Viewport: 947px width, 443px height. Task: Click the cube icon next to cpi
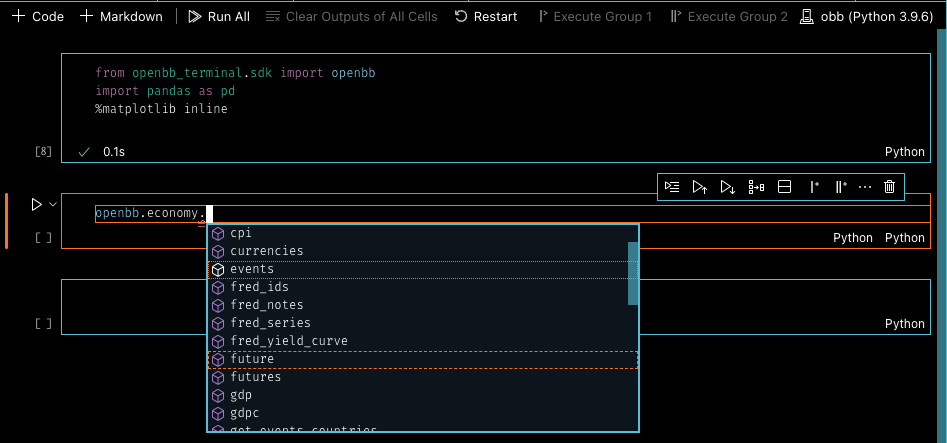(218, 233)
